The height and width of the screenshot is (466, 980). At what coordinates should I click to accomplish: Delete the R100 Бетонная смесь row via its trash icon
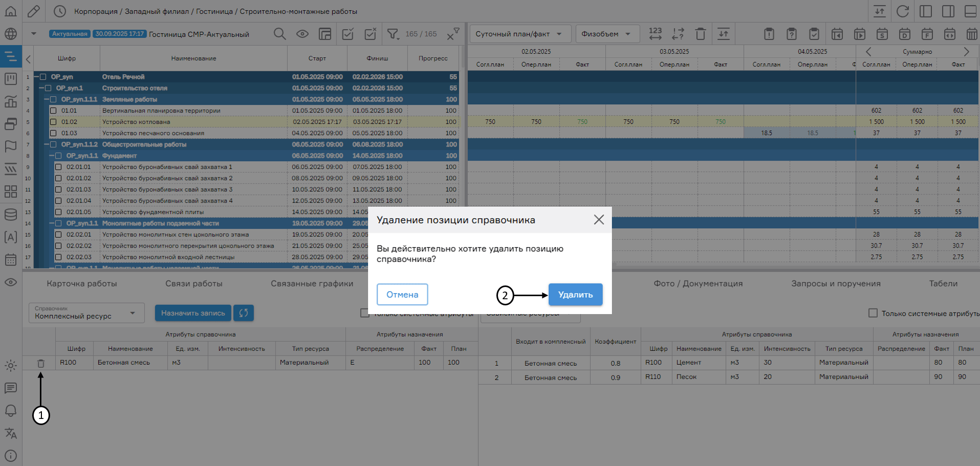tap(41, 363)
